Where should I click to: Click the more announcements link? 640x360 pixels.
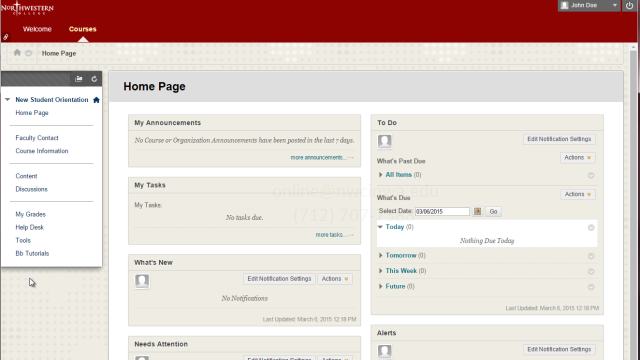pyautogui.click(x=322, y=158)
